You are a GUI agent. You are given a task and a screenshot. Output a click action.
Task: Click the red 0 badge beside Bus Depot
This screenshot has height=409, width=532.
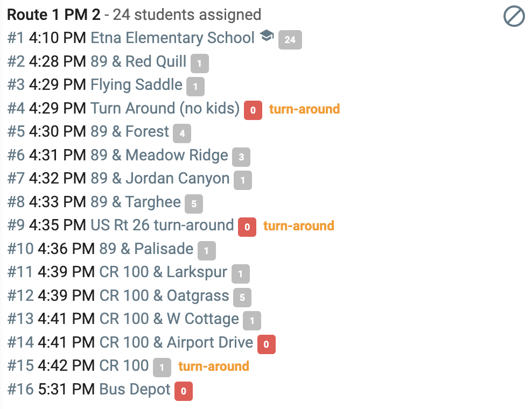(184, 391)
